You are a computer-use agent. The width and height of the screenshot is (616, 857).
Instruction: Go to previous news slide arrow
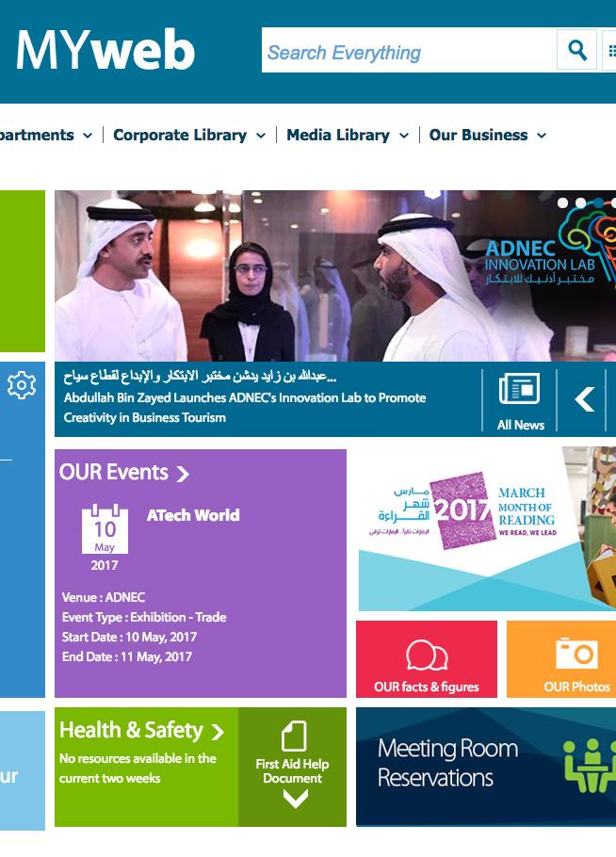[x=584, y=399]
